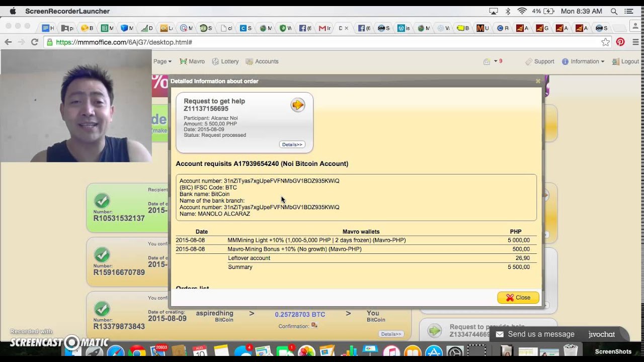Go back to the previous page
The image size is (644, 362).
(8, 42)
